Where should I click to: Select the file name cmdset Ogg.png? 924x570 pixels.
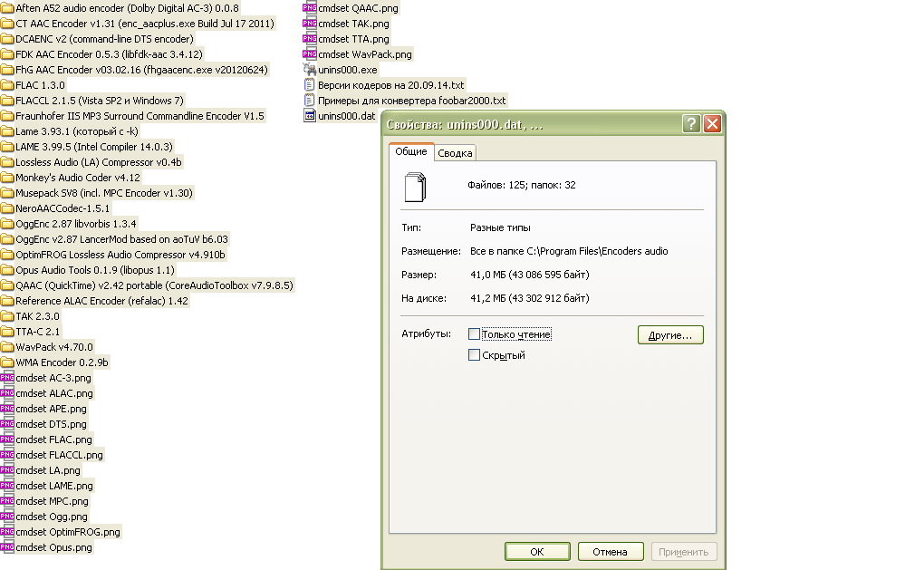[x=52, y=517]
